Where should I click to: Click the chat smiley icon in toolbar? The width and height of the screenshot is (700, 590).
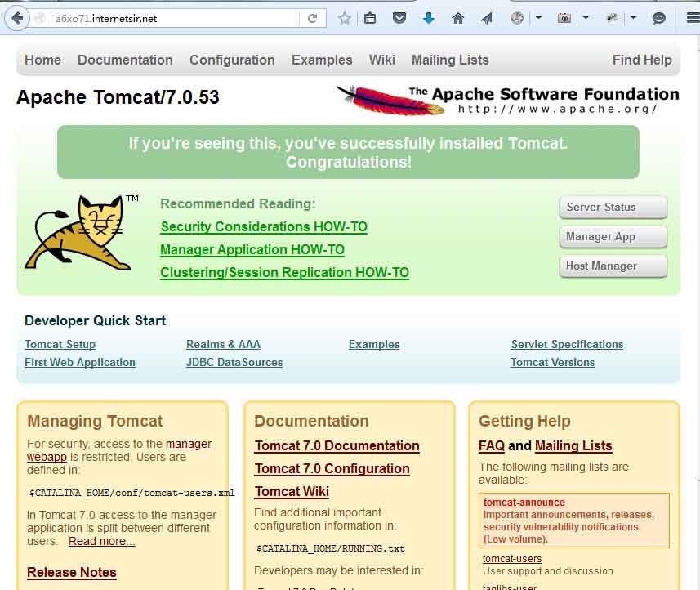(x=658, y=18)
